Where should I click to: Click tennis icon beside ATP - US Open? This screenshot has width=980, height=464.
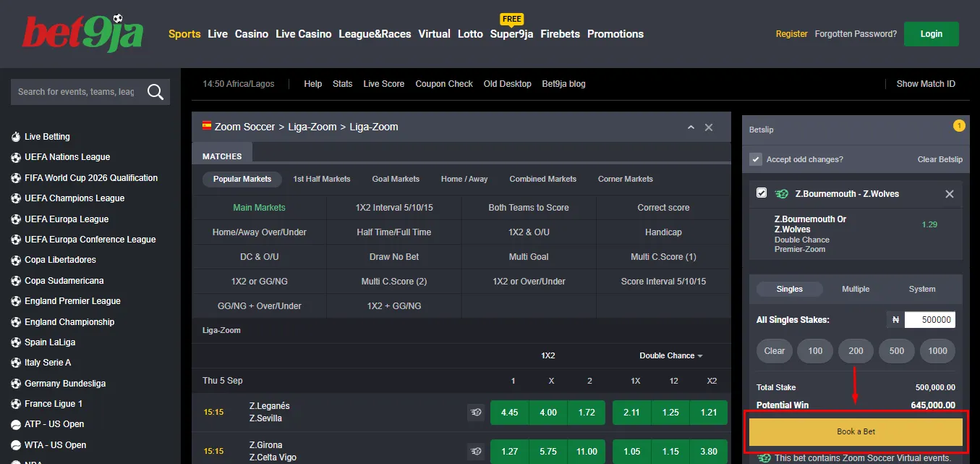16,424
